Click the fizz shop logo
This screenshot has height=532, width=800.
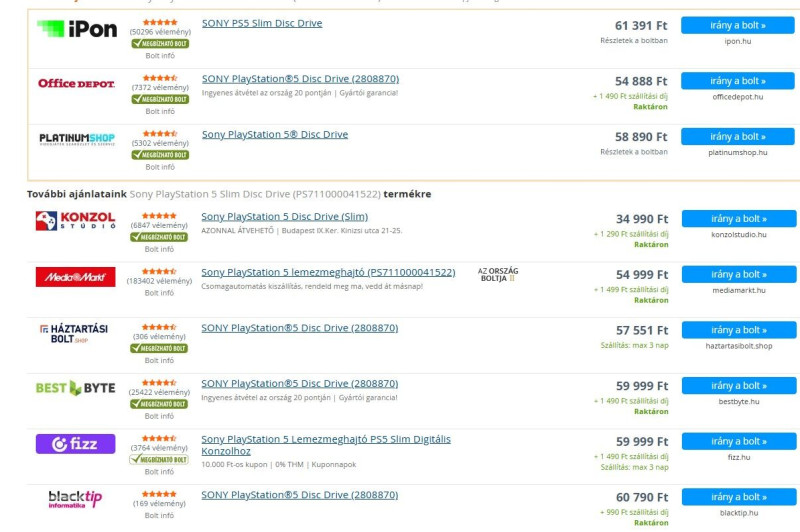pos(76,444)
